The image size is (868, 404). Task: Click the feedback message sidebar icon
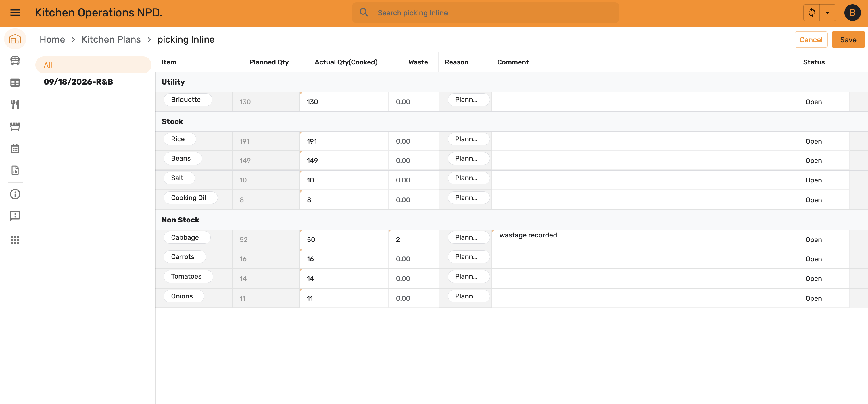[15, 216]
